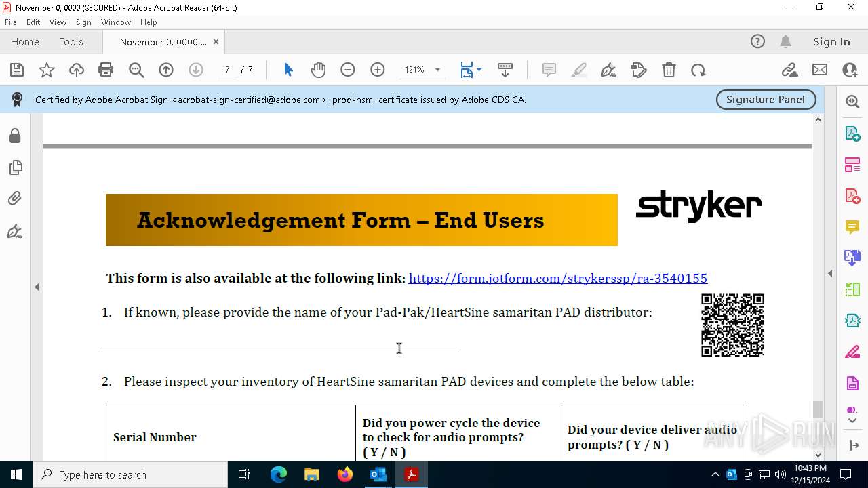Click the edit stamp toolbar icon
868x488 pixels.
pos(639,70)
